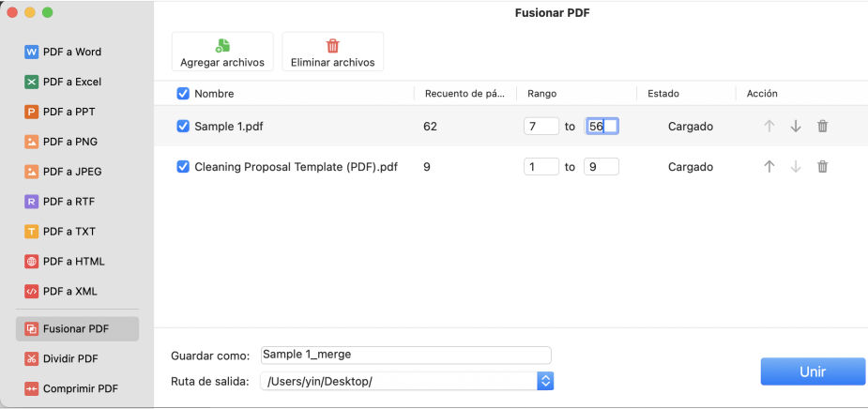
Task: Click the Acción column header
Action: pyautogui.click(x=762, y=94)
